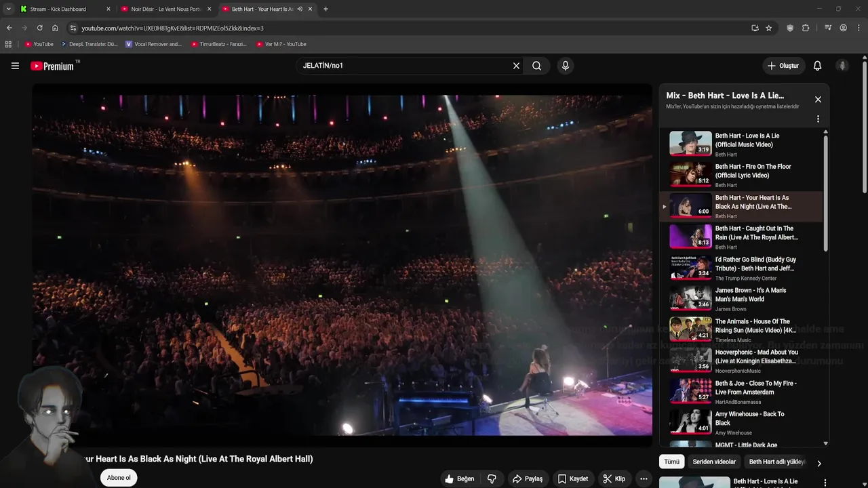Viewport: 868px width, 488px height.
Task: Play Beth Hart - Love Is A Lie in Mix
Action: (x=742, y=144)
